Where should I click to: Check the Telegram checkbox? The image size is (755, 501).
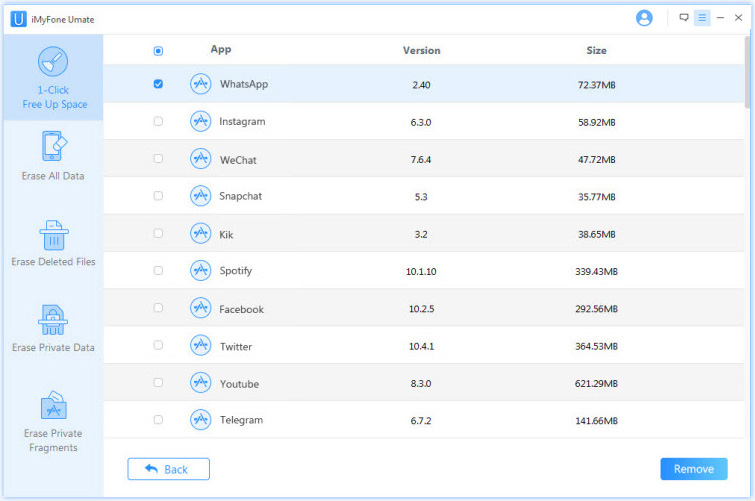[158, 420]
